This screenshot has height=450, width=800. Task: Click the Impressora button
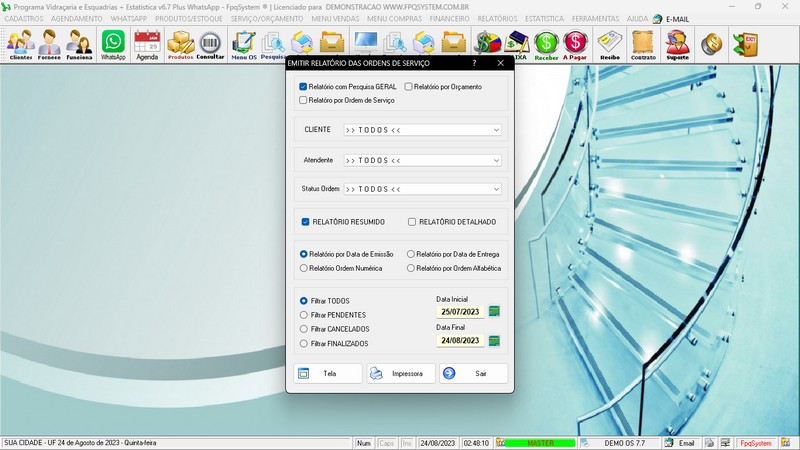401,373
